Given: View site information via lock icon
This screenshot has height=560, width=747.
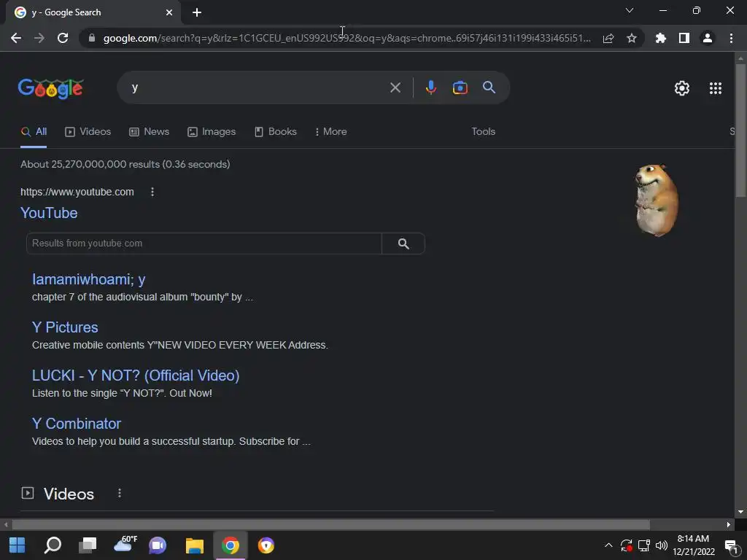Looking at the screenshot, I should (91, 38).
